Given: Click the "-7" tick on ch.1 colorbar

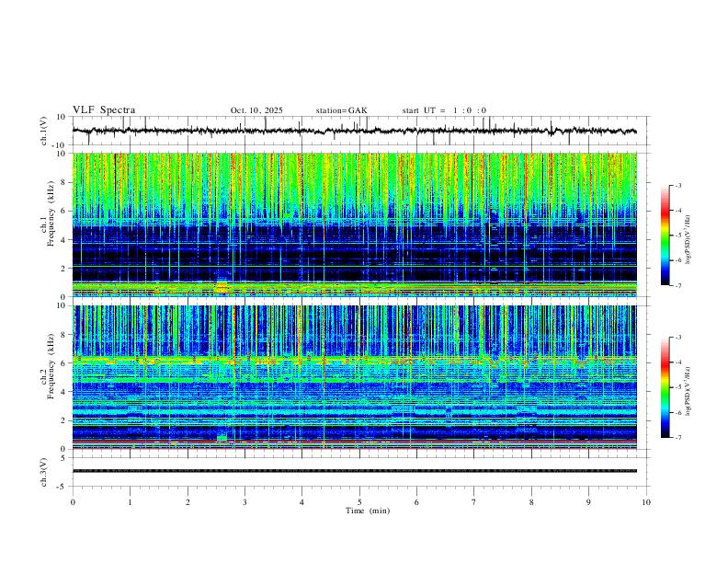Looking at the screenshot, I should pyautogui.click(x=677, y=286).
